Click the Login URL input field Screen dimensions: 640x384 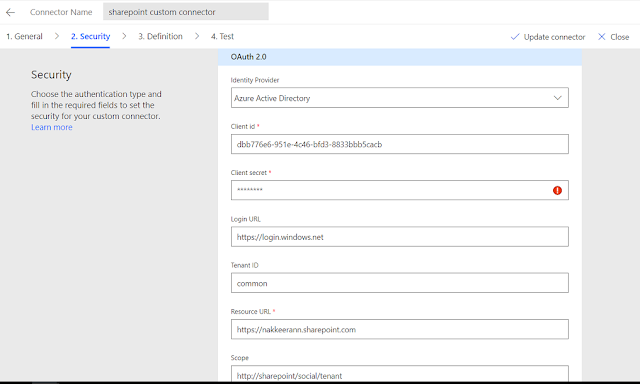pos(400,237)
